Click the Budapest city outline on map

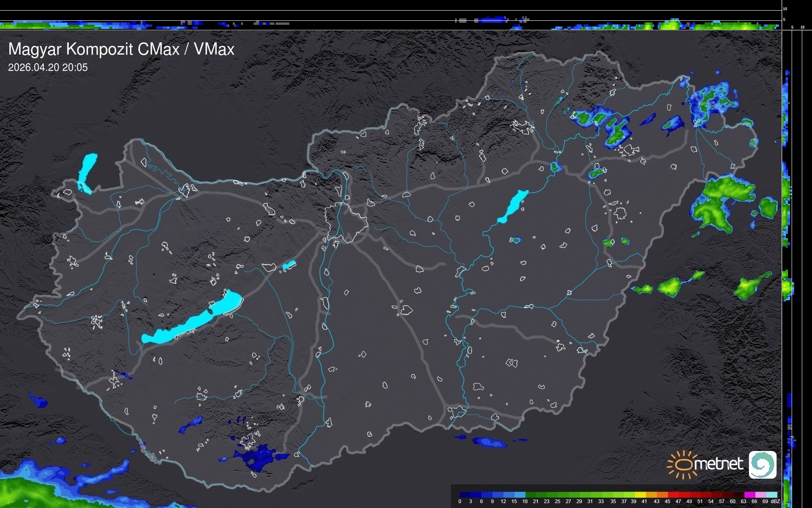point(346,222)
